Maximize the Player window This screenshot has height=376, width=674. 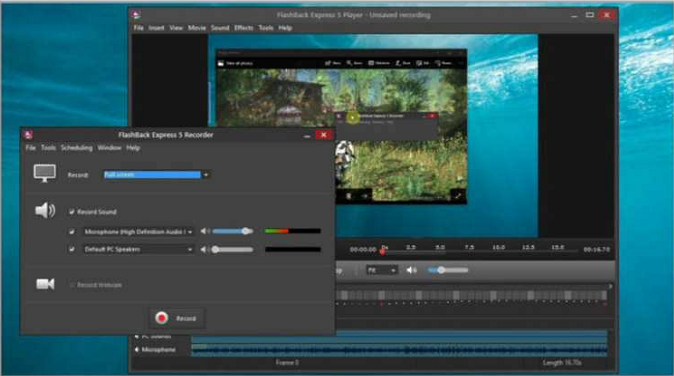[x=590, y=15]
